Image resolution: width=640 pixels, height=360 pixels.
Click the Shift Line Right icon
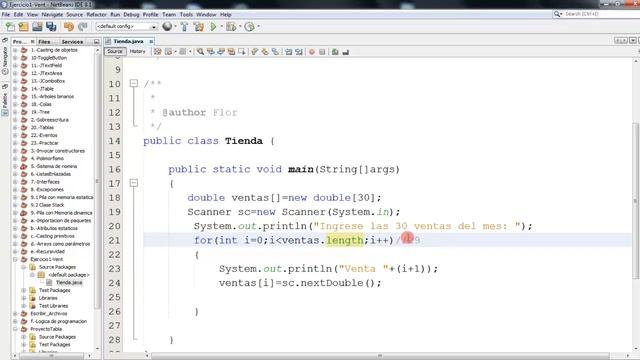pos(299,52)
